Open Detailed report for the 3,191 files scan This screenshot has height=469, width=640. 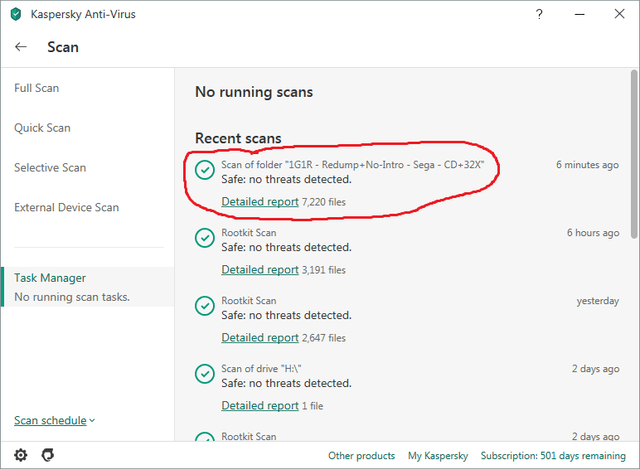(259, 270)
